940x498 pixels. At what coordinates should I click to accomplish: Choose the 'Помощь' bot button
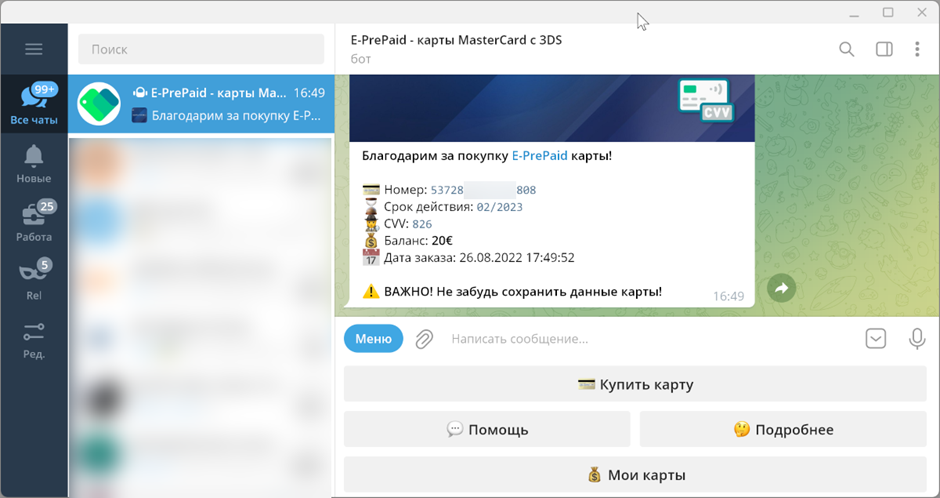[487, 429]
